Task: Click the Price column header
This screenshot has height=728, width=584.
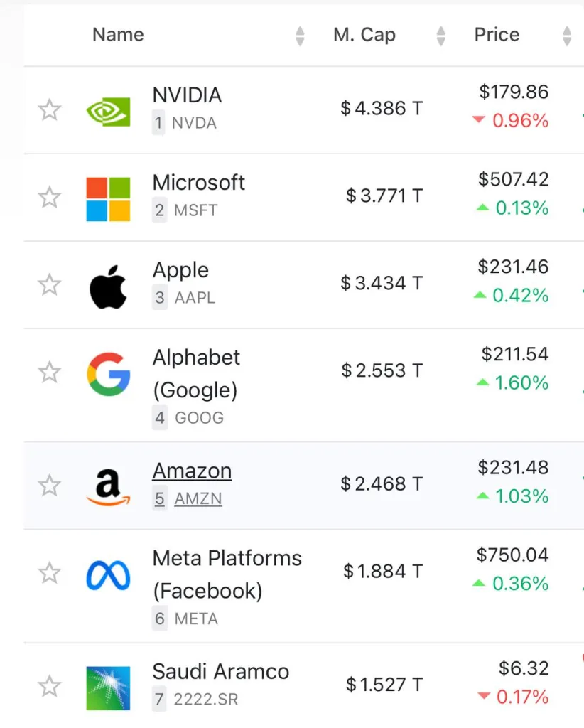Action: point(497,35)
